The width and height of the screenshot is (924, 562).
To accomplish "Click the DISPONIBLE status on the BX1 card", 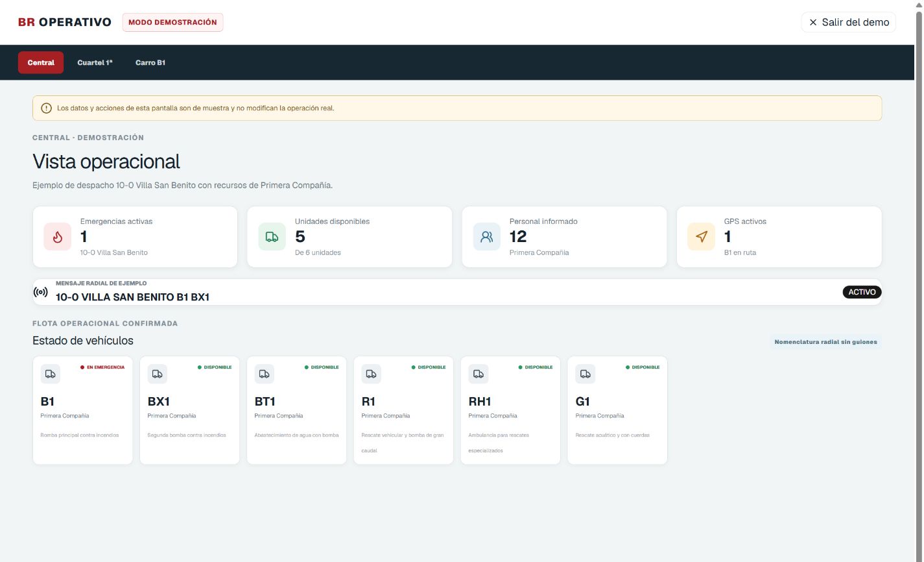I will point(215,367).
